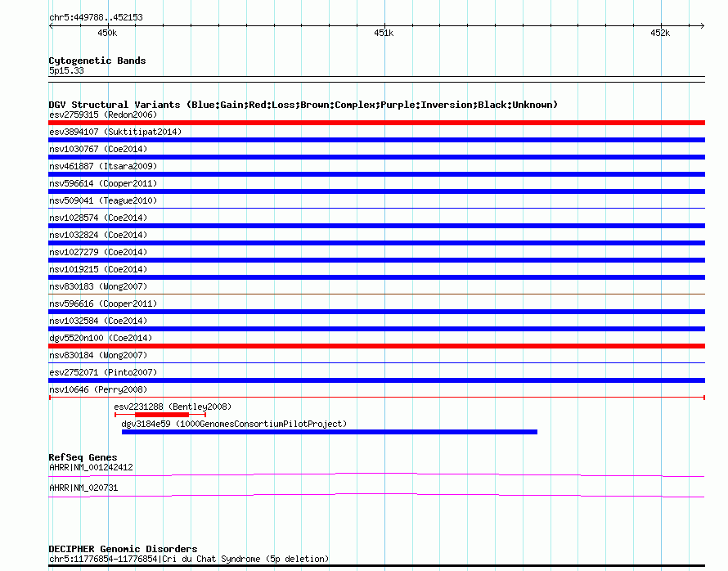
Task: Select variant nsv596616 (Cooper2011) label
Action: click(x=103, y=303)
